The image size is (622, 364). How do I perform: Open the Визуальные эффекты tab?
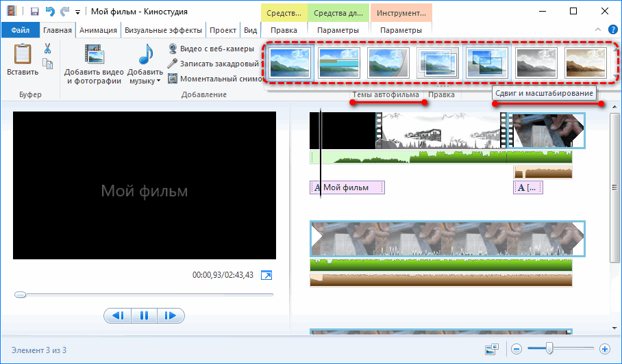coord(162,30)
